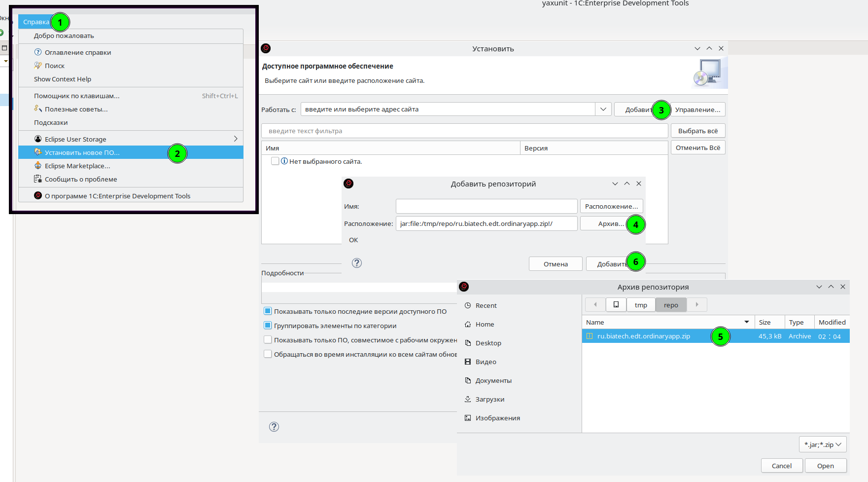Click Cancel in Архив репозитория dialog
The image size is (868, 482).
click(x=782, y=466)
